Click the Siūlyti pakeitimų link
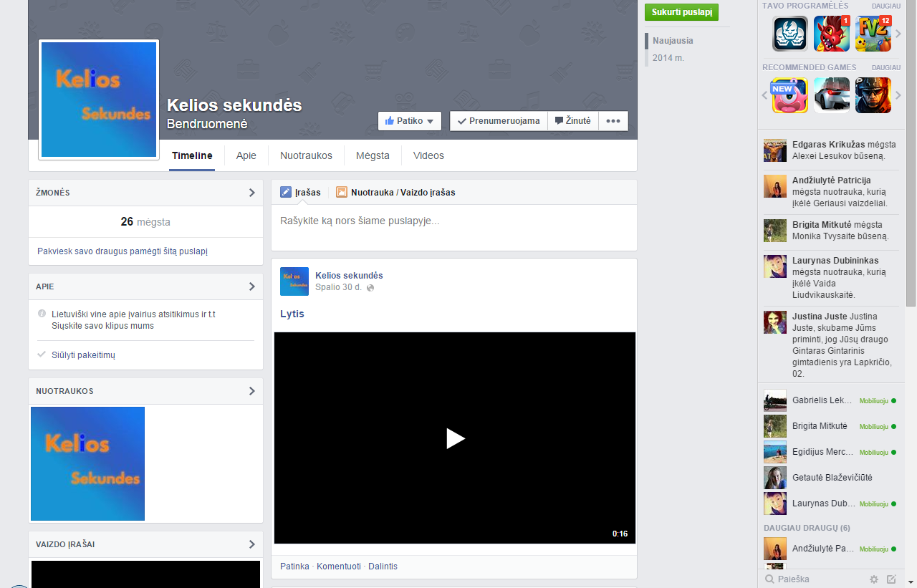The height and width of the screenshot is (588, 917). pyautogui.click(x=83, y=355)
